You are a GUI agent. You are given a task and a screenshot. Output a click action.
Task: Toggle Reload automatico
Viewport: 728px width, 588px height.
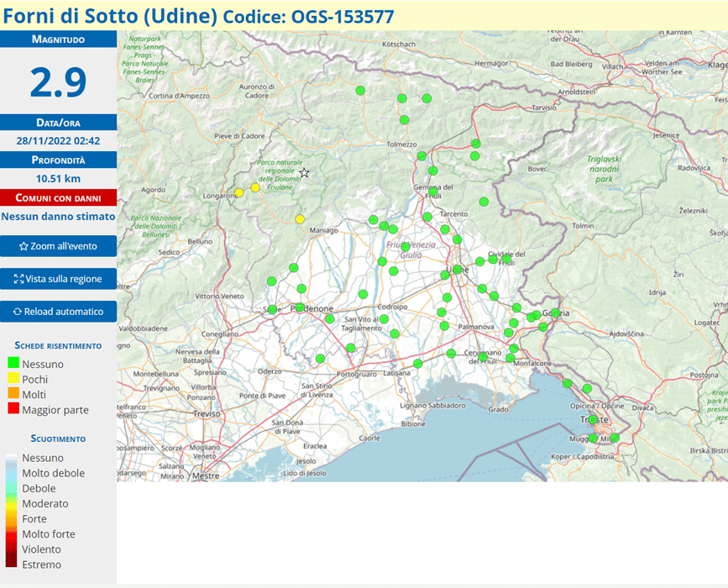[x=58, y=312]
